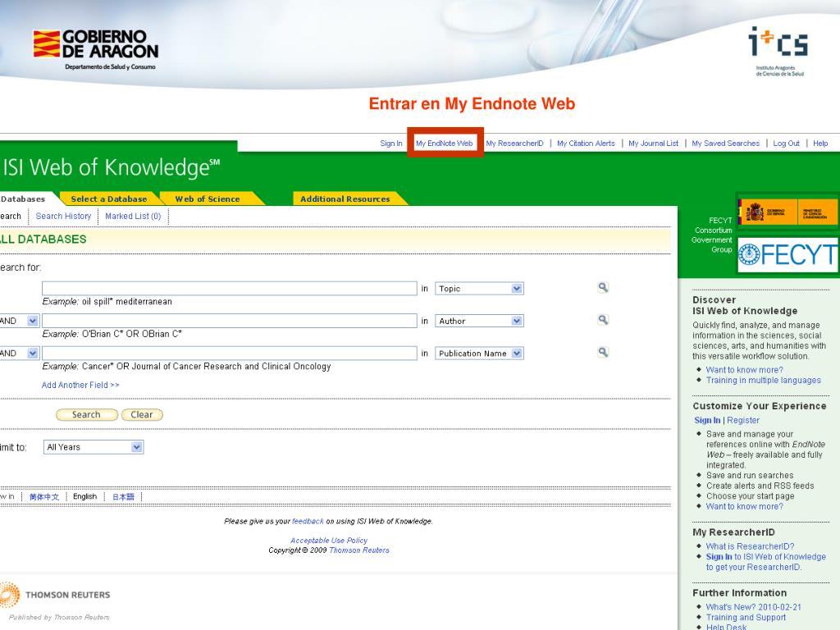Viewport: 840px width, 630px height.
Task: Click the Gobierno de Aragon logo
Action: (x=96, y=48)
